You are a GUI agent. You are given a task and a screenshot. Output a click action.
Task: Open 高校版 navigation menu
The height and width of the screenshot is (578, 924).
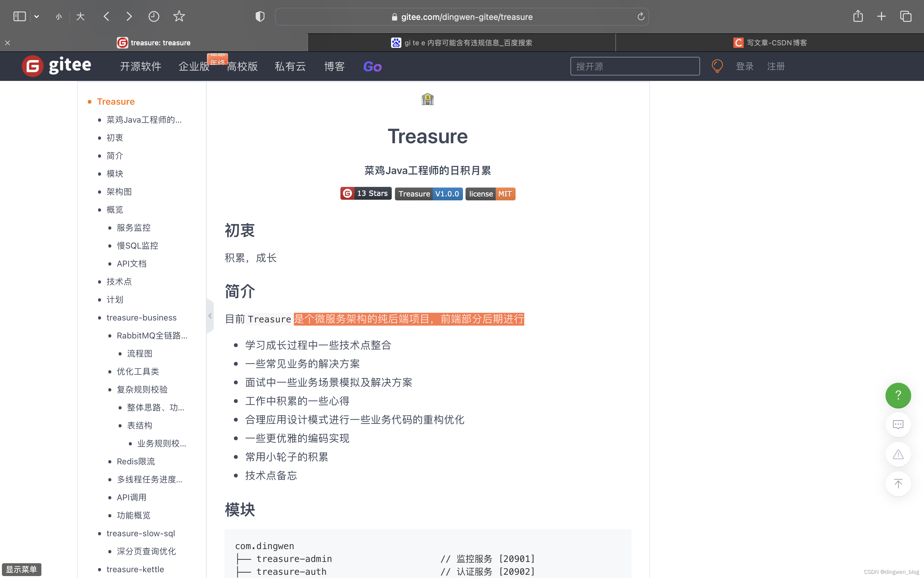click(242, 66)
